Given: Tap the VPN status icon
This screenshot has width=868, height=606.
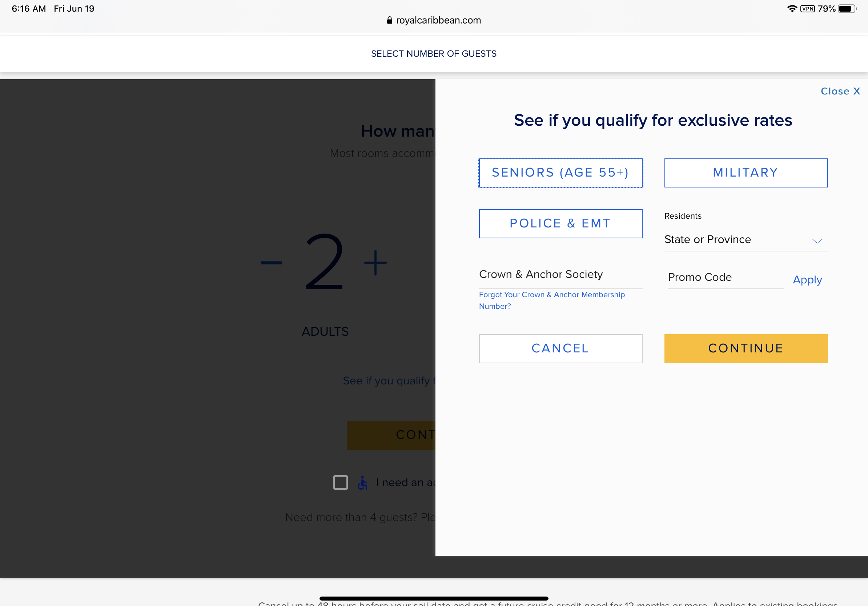Looking at the screenshot, I should [x=808, y=9].
